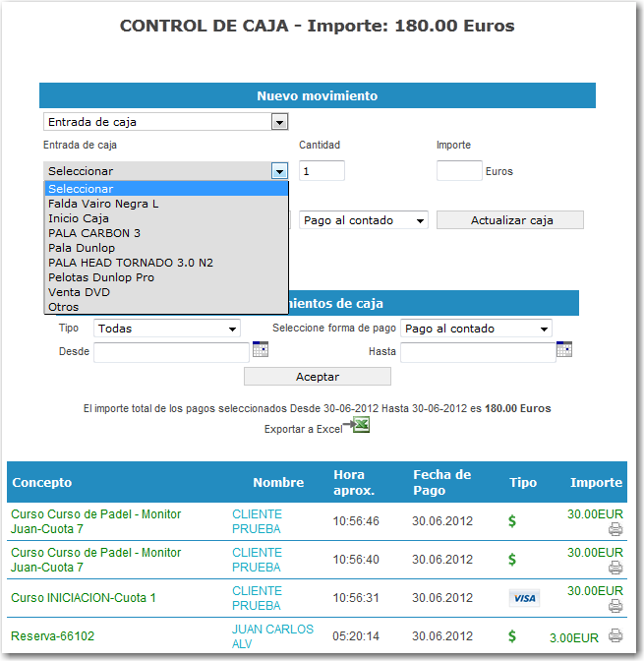Click the Concepto column header
The width and height of the screenshot is (644, 661).
coord(42,482)
